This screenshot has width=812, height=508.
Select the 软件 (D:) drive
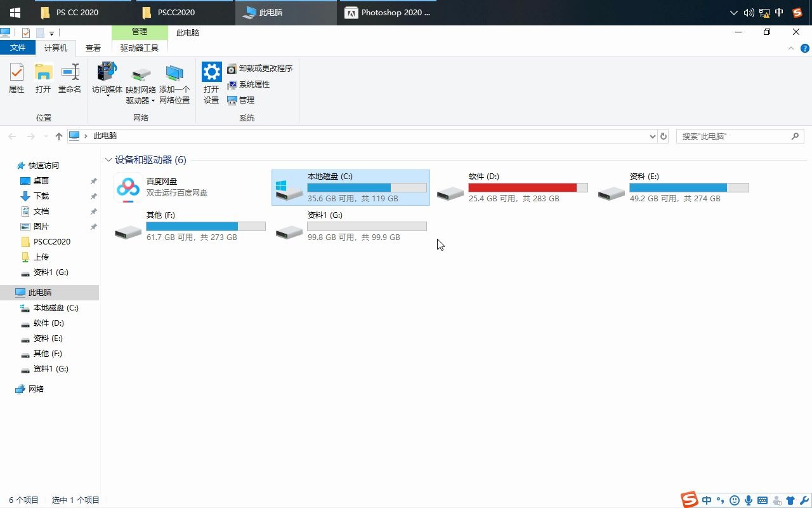click(x=512, y=187)
